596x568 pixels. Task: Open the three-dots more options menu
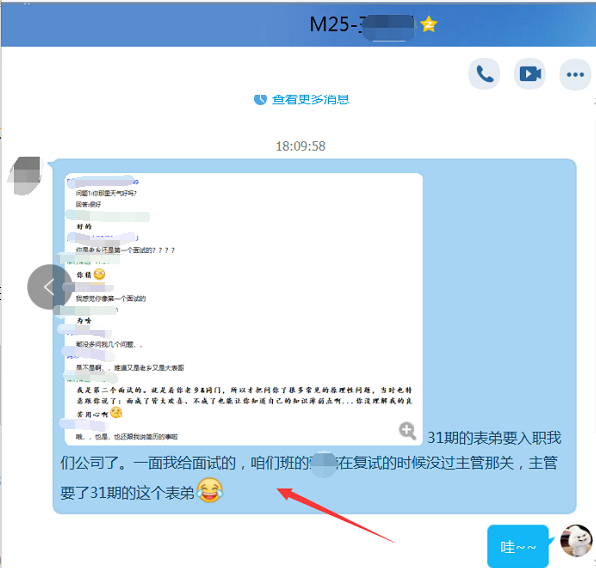[575, 74]
